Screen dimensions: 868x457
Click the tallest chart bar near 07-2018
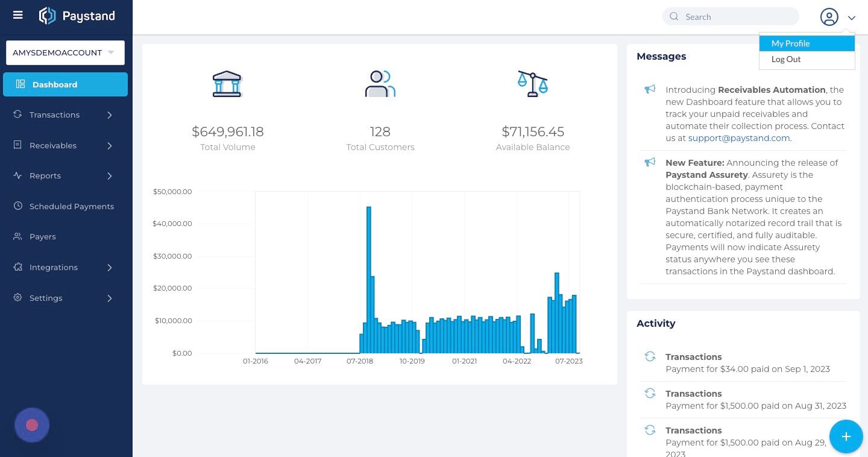369,280
